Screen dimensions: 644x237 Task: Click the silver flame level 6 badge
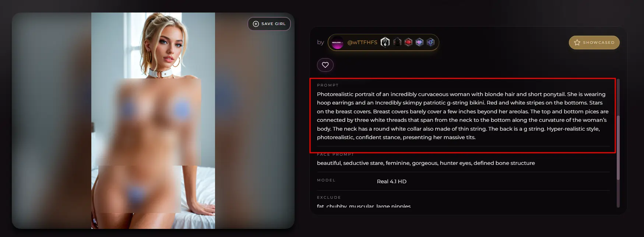point(385,42)
